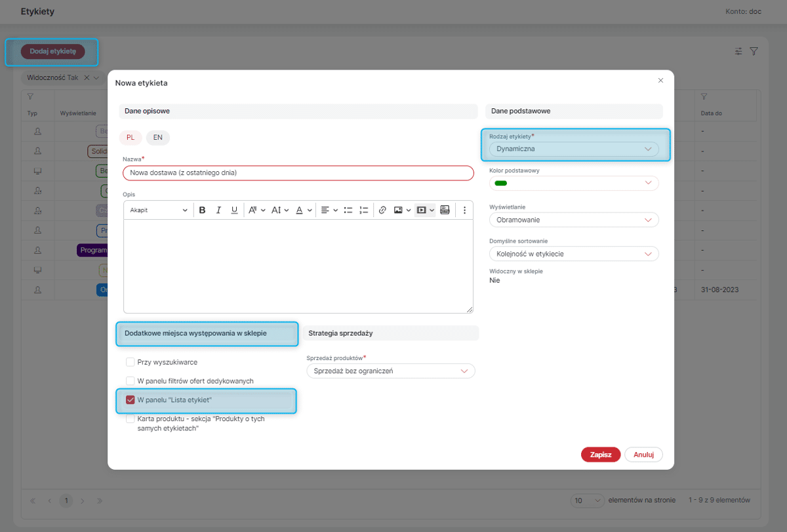
Task: Click the Dane opisowe section header
Action: (298, 111)
